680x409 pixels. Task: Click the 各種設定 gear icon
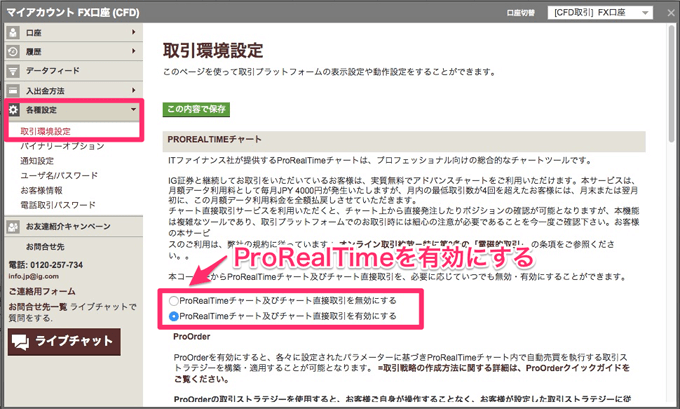point(14,110)
